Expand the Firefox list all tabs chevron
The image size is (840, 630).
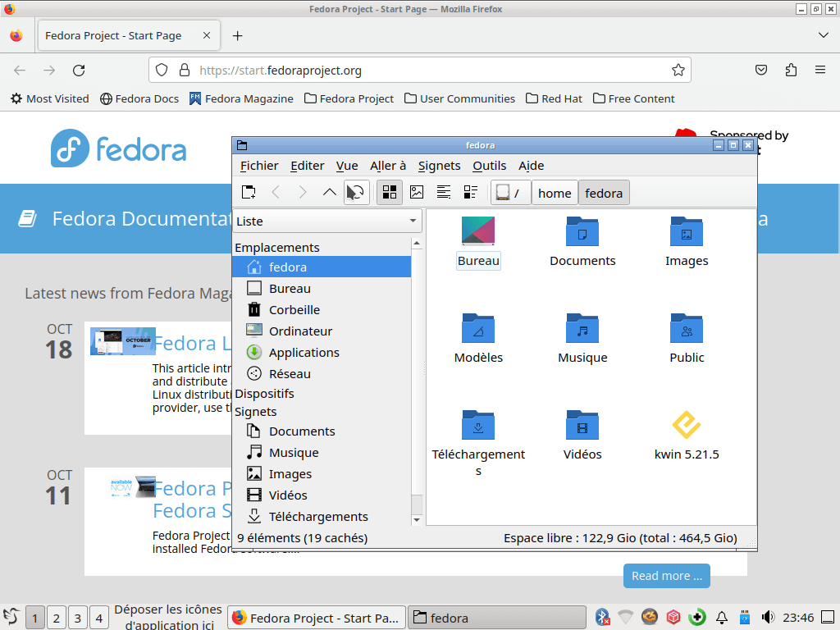[824, 35]
